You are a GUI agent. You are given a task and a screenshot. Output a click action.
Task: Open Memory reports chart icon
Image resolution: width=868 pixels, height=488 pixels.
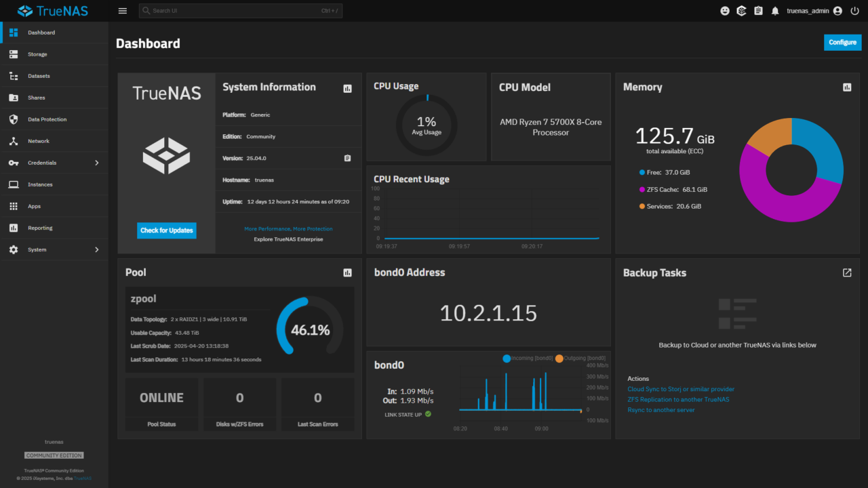tap(847, 87)
